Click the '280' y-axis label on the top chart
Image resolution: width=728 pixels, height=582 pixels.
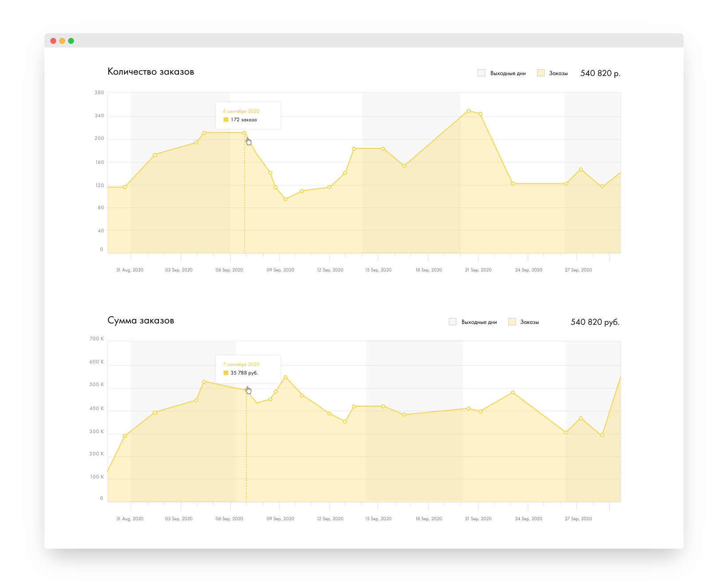[99, 93]
